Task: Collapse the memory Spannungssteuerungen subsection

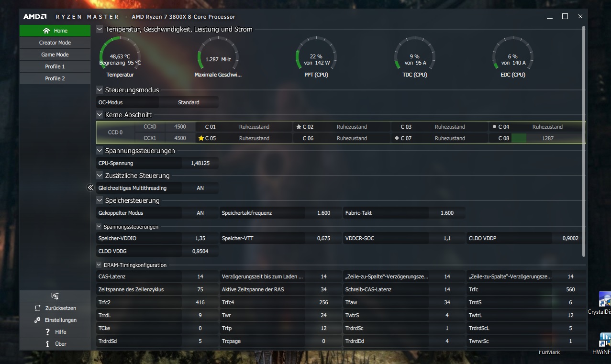Action: pos(100,227)
